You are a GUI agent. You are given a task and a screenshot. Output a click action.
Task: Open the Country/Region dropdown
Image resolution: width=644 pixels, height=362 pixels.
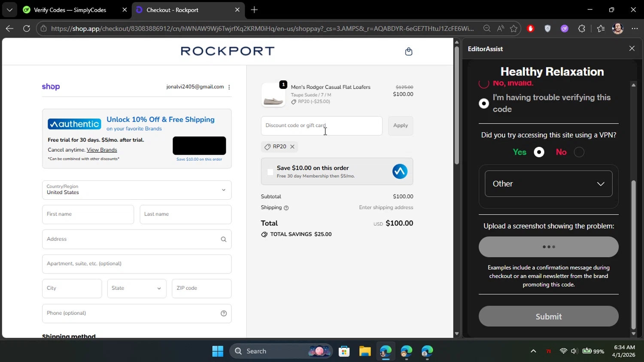(137, 190)
